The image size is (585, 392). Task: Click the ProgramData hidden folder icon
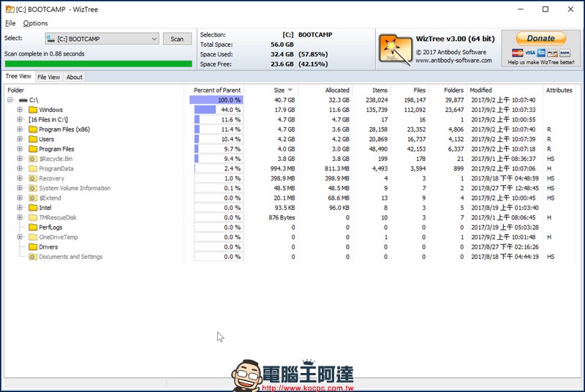pos(33,169)
